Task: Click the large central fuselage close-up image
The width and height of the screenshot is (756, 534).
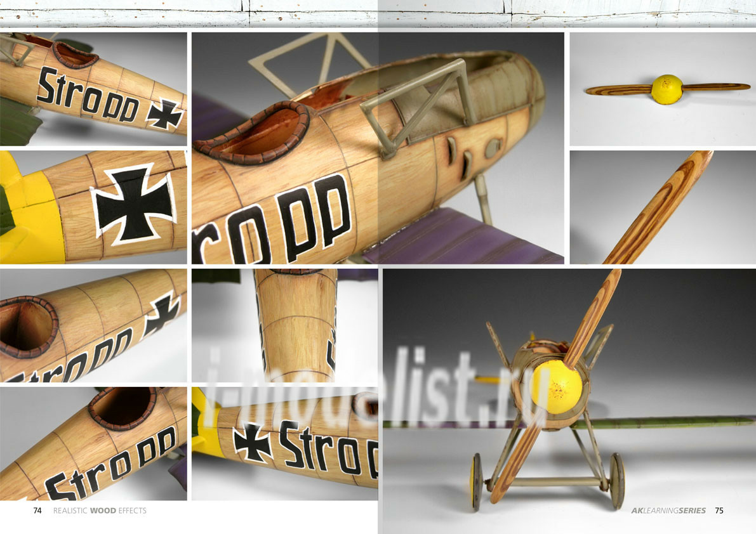Action: click(377, 148)
